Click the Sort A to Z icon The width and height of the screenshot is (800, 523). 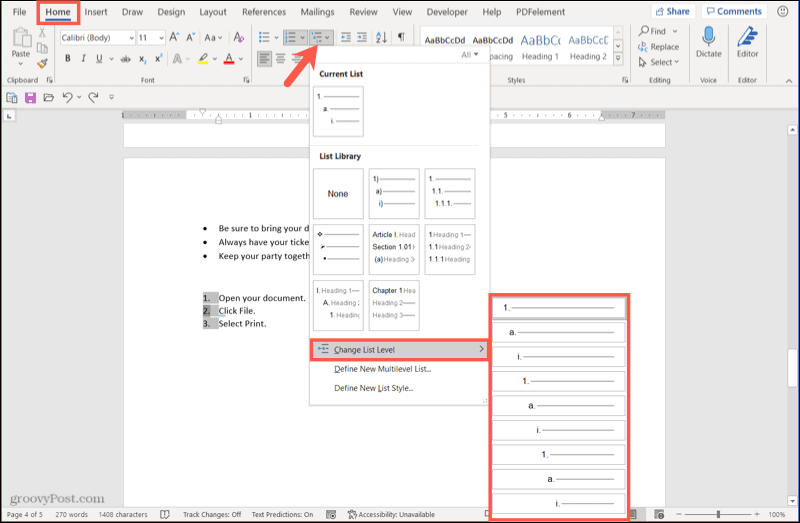click(x=381, y=37)
